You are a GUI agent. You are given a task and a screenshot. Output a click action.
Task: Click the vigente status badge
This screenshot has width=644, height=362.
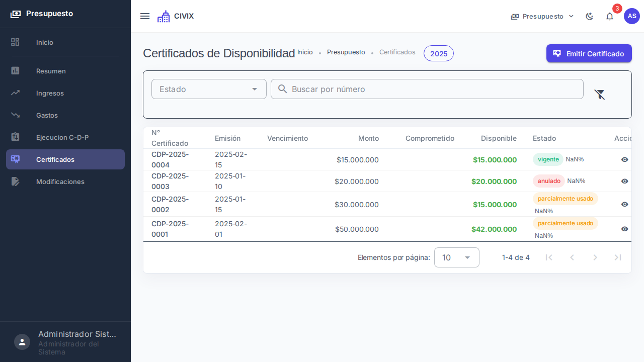point(548,159)
